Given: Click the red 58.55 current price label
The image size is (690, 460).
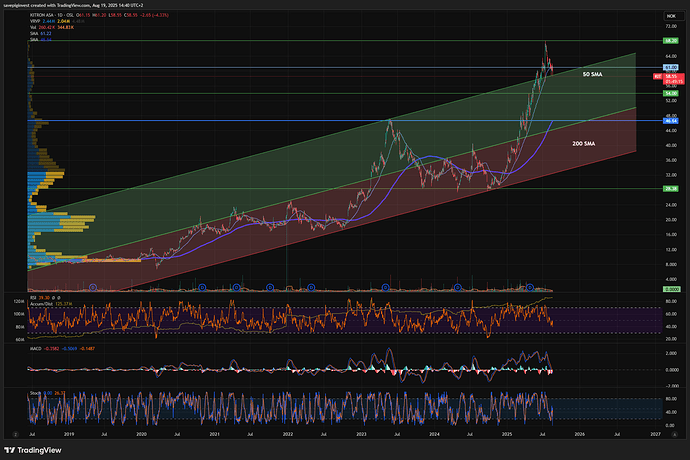Looking at the screenshot, I should (669, 76).
